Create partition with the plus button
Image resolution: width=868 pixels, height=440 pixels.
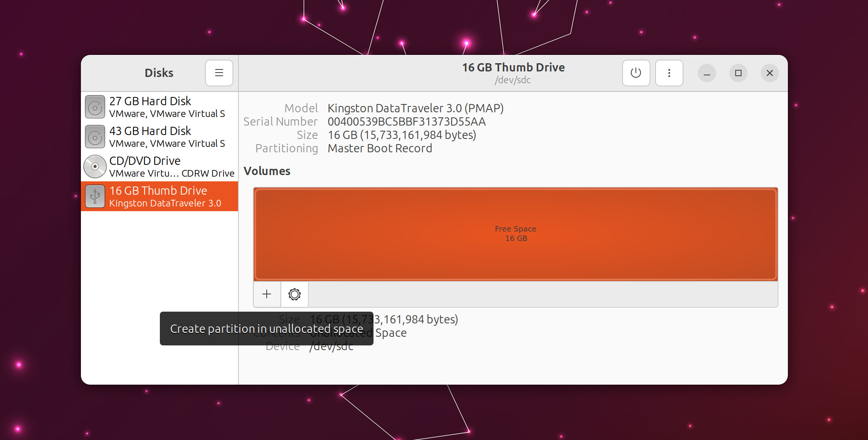[267, 294]
